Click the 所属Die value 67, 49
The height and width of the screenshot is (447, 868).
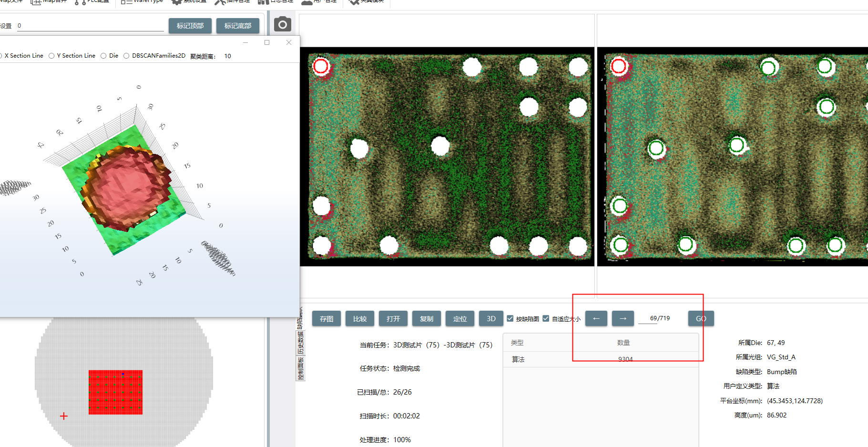tap(776, 343)
